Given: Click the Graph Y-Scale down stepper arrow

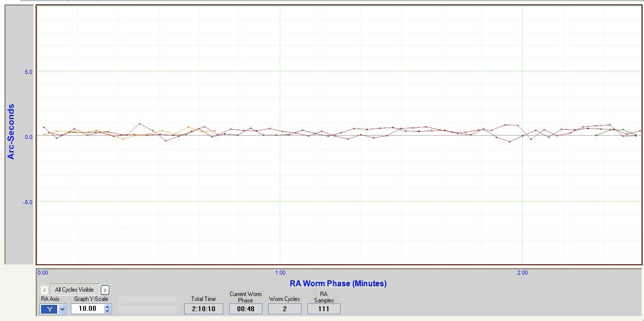Looking at the screenshot, I should [x=107, y=310].
